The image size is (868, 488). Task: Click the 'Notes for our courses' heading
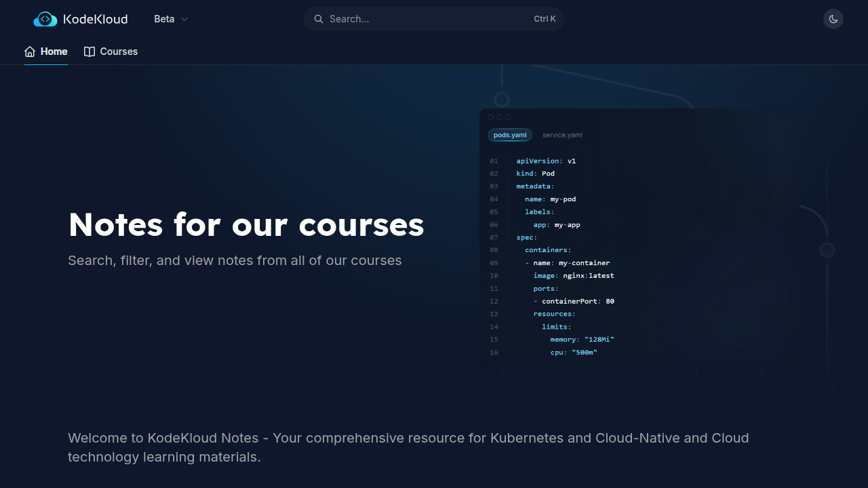(246, 224)
